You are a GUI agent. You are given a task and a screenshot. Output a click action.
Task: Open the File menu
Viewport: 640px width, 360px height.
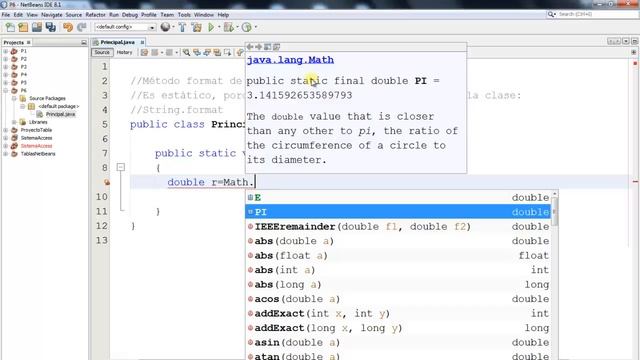(x=6, y=15)
